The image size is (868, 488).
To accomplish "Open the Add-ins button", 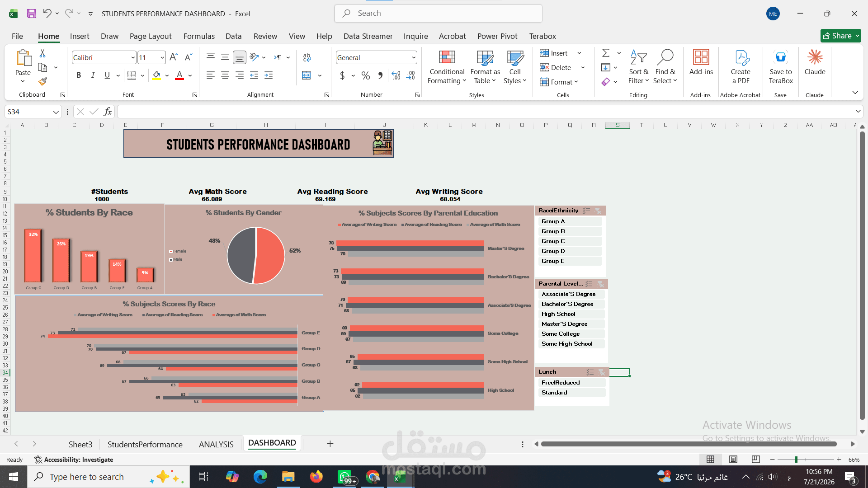I will click(701, 62).
